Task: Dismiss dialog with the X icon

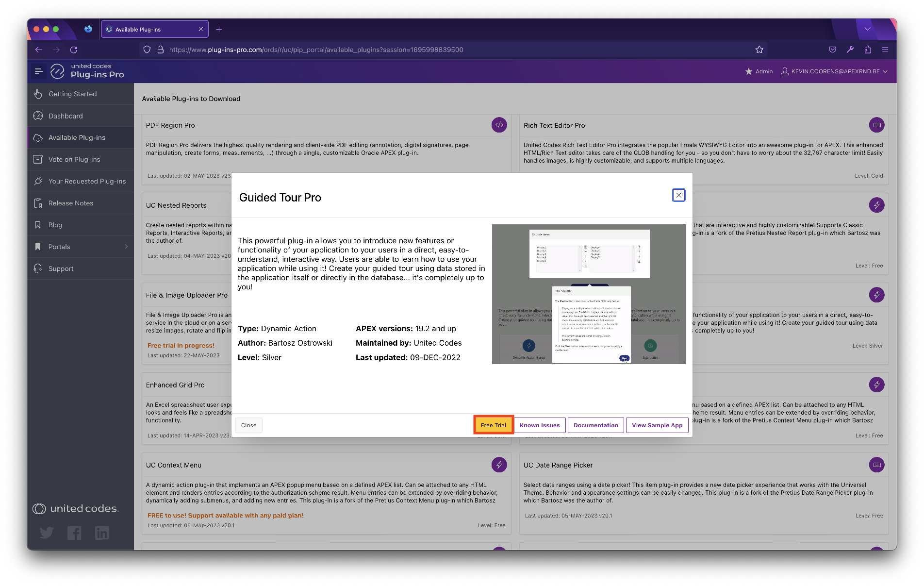Action: (x=678, y=195)
